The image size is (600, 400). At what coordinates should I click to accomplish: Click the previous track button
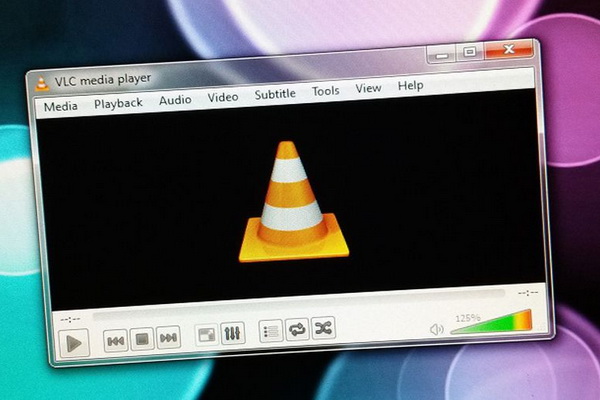116,340
